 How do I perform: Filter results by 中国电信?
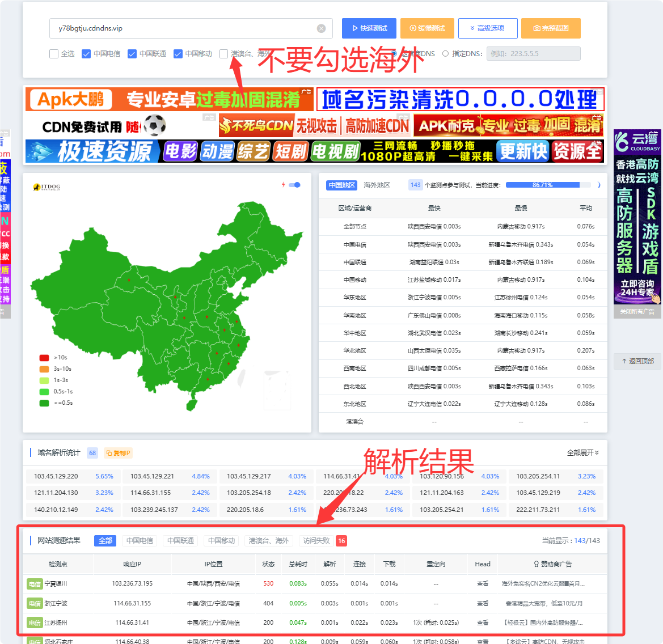click(x=140, y=541)
